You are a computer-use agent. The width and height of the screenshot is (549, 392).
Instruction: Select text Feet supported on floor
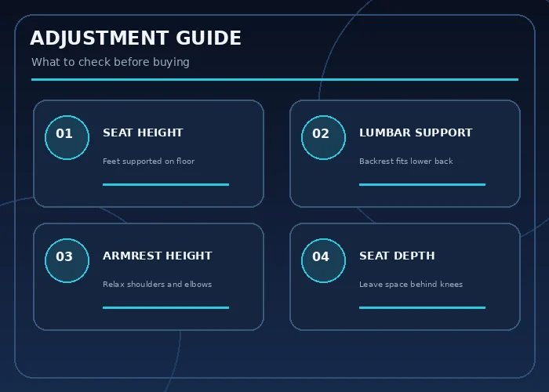pyautogui.click(x=148, y=161)
